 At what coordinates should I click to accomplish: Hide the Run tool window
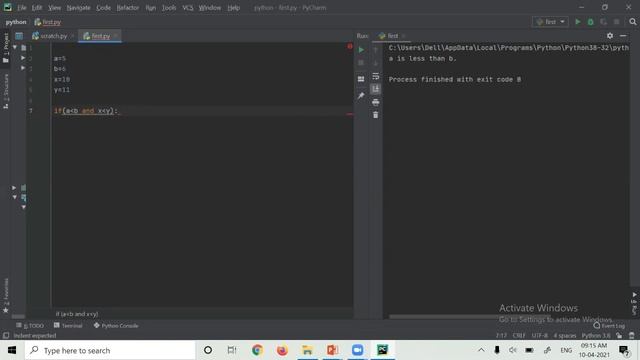pyautogui.click(x=623, y=36)
